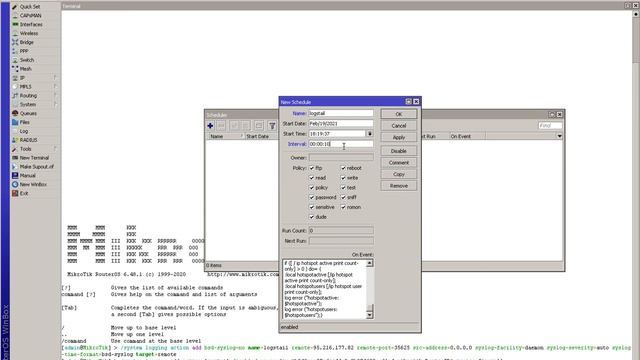This screenshot has height=360, width=640.
Task: Click the Comment button
Action: pos(399,163)
